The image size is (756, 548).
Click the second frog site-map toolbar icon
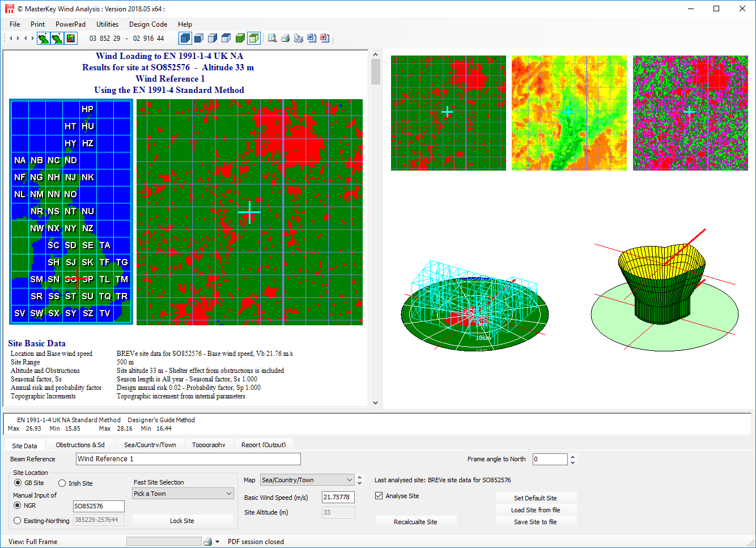[x=57, y=39]
